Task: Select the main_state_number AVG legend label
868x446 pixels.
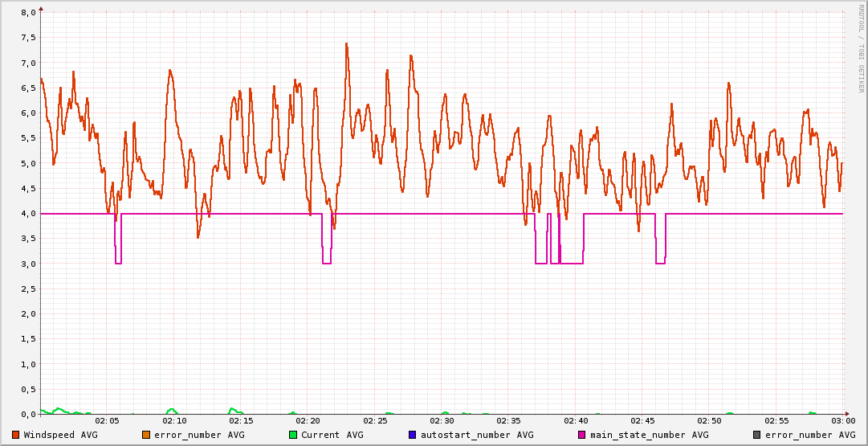Action: (x=650, y=435)
